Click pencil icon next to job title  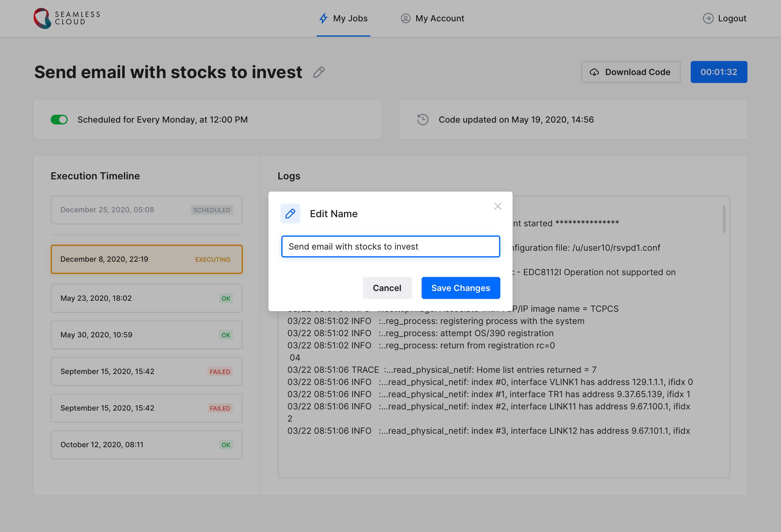[319, 72]
